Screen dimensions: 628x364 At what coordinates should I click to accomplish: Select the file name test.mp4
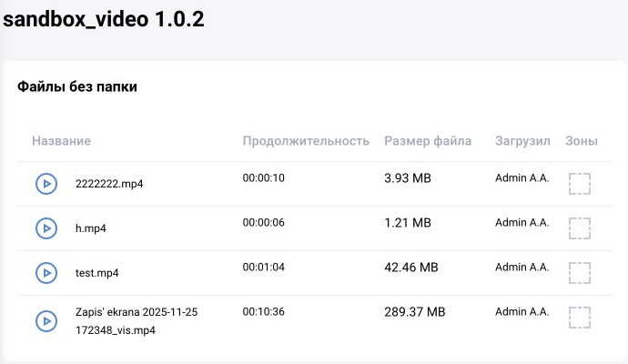[x=96, y=273]
